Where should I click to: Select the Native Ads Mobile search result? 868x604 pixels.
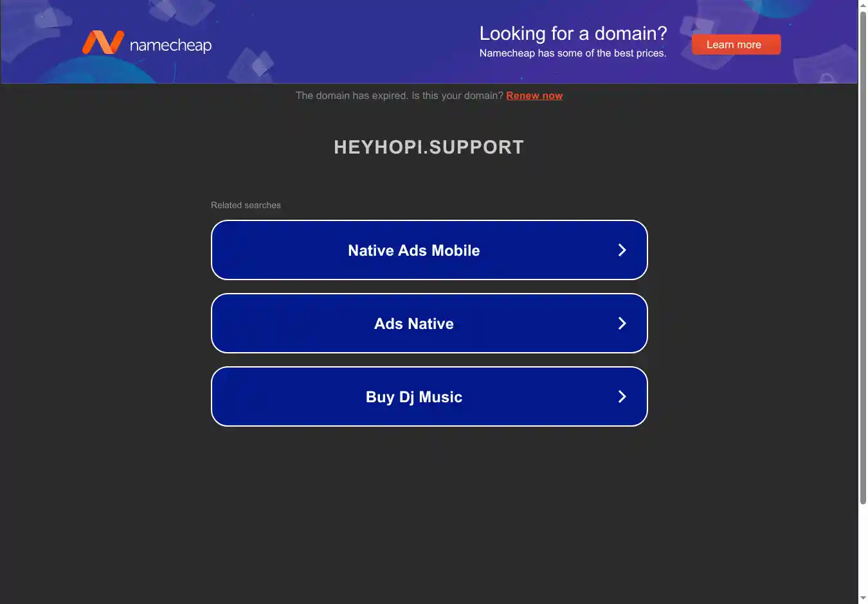pos(429,250)
